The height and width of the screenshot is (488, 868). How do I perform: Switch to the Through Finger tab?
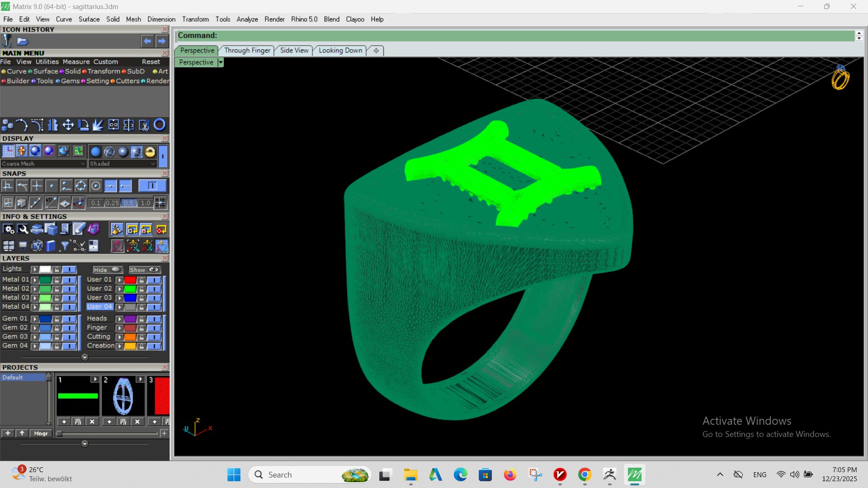click(x=247, y=51)
